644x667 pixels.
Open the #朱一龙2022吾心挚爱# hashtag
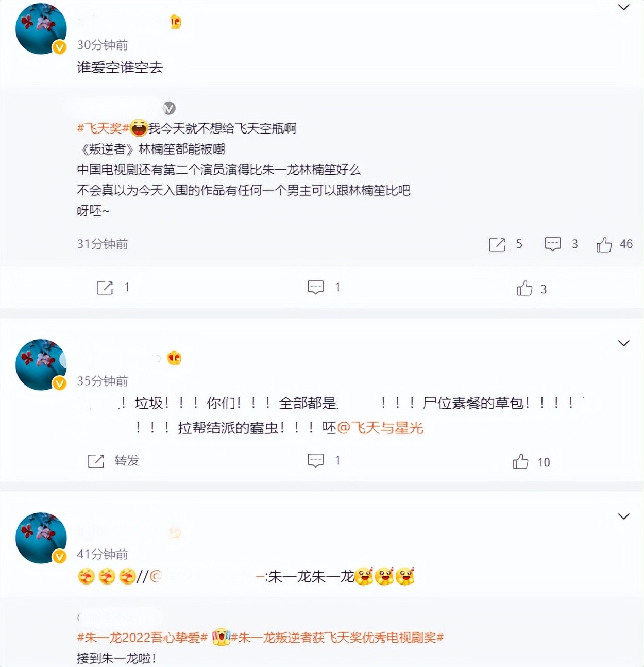142,638
